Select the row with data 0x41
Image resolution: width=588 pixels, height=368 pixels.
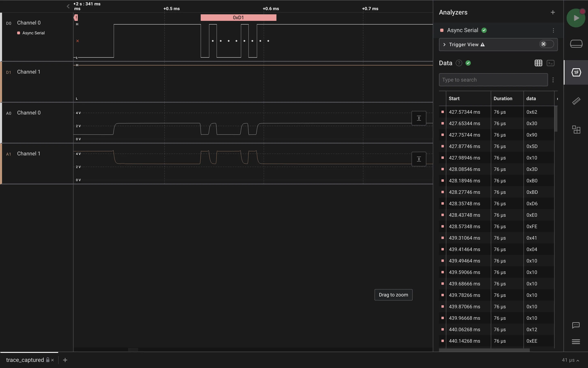tap(497, 238)
